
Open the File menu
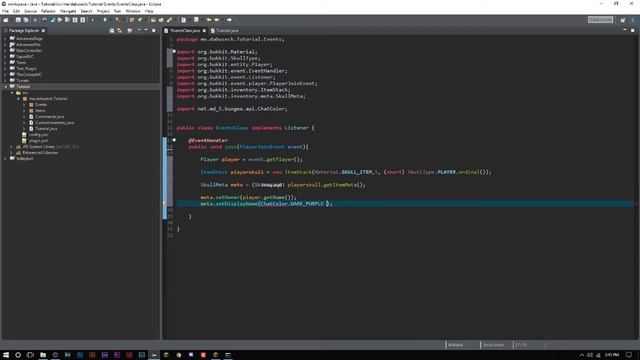(5, 11)
